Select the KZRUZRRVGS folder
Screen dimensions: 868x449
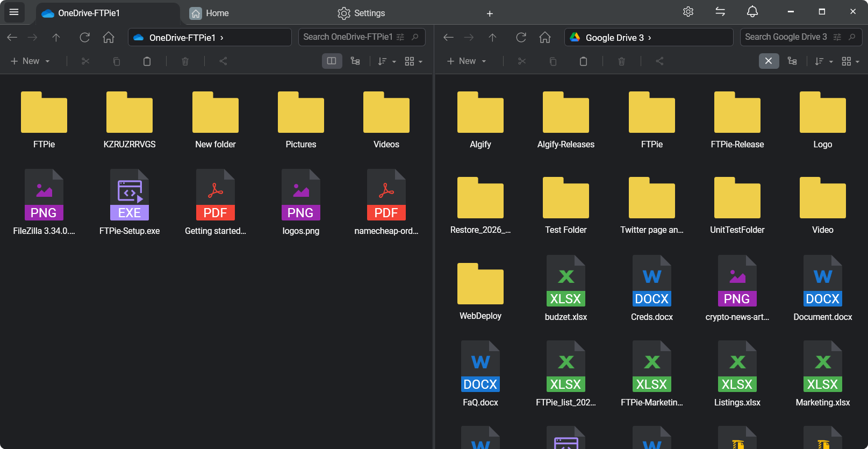coord(130,120)
